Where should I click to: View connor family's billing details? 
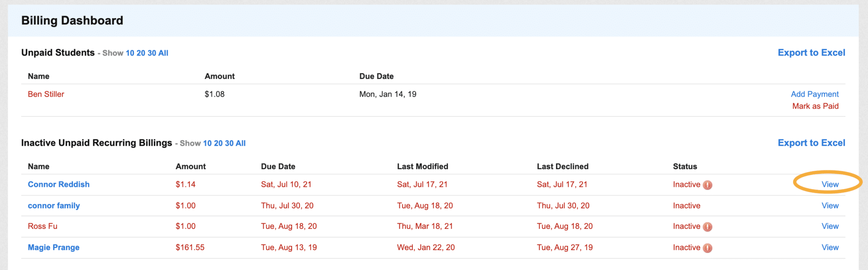(x=830, y=206)
